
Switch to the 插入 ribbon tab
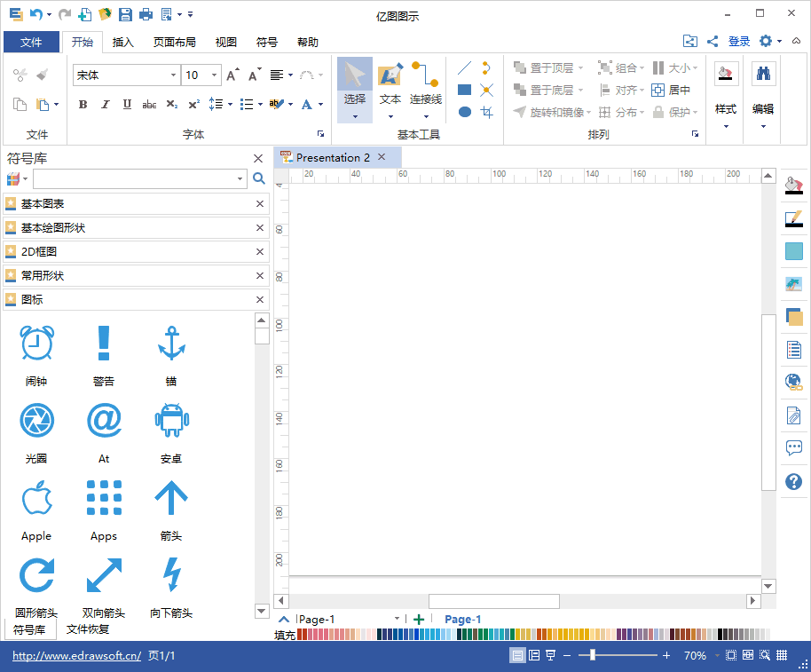point(122,42)
